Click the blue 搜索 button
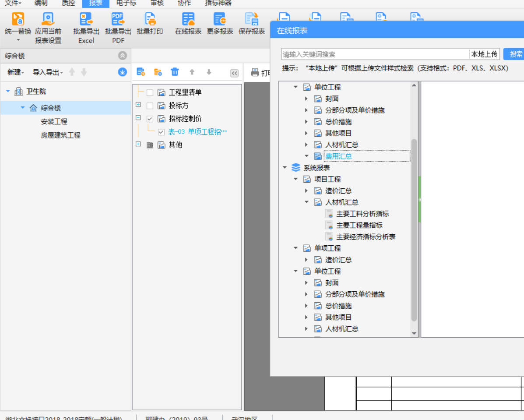This screenshot has width=524, height=420. (x=515, y=54)
